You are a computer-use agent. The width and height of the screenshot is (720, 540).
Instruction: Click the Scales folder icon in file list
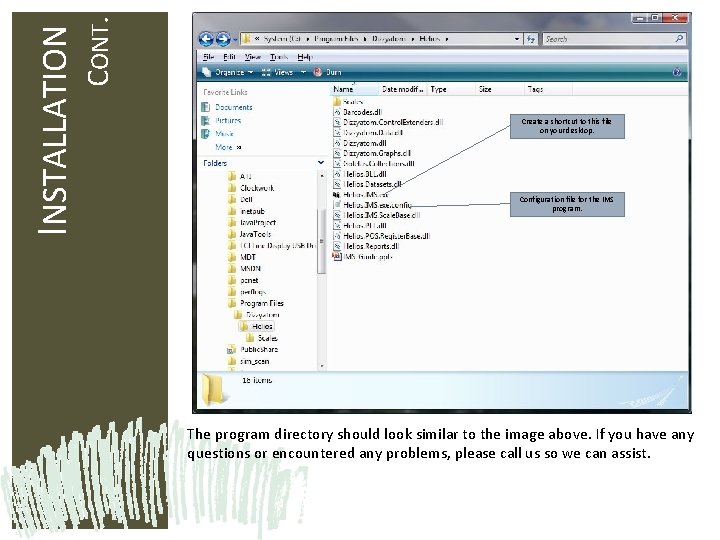point(337,101)
